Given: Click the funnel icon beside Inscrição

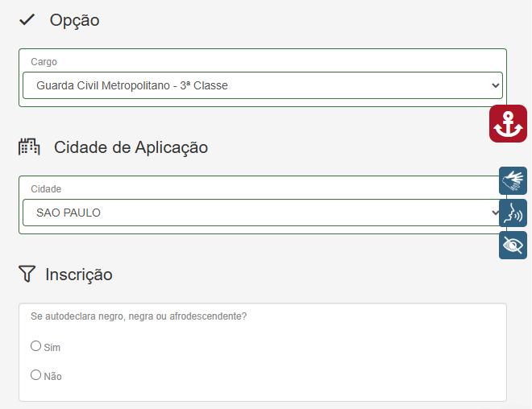Looking at the screenshot, I should [x=27, y=275].
